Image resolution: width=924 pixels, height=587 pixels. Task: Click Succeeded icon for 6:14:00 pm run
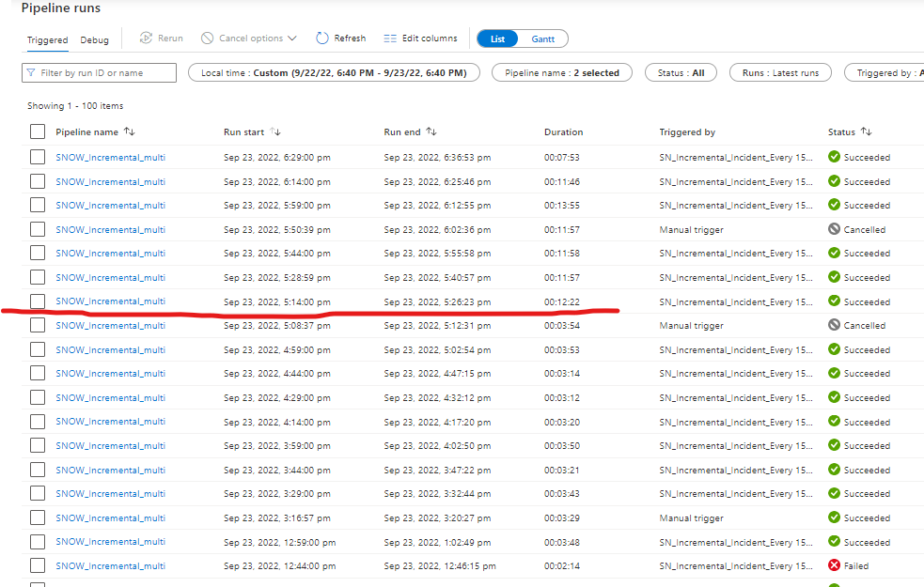point(834,180)
